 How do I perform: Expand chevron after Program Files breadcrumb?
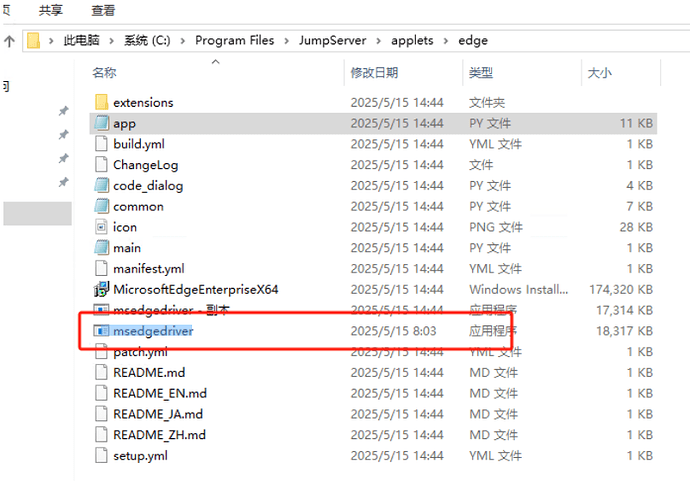(x=287, y=41)
